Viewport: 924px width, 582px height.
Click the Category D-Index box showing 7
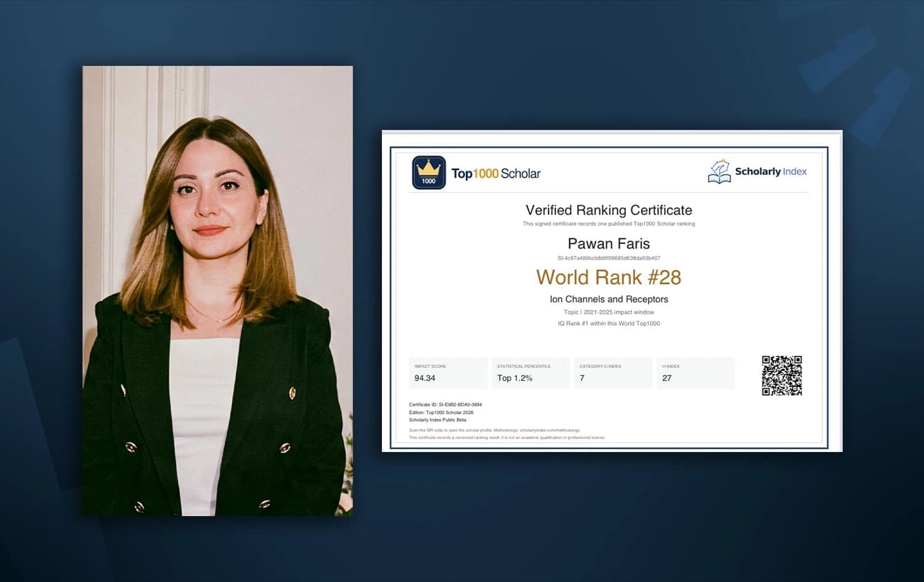tap(614, 373)
